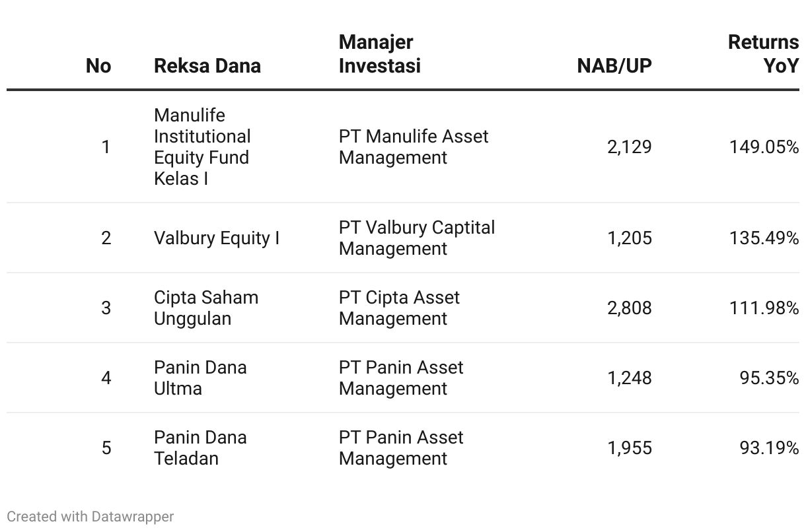The height and width of the screenshot is (532, 806).
Task: Select the Manulife Institutional Equity Fund cell
Action: [202, 147]
